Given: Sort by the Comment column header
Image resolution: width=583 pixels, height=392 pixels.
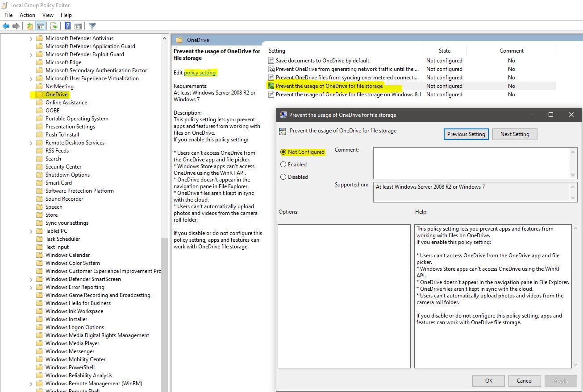Looking at the screenshot, I should (512, 51).
